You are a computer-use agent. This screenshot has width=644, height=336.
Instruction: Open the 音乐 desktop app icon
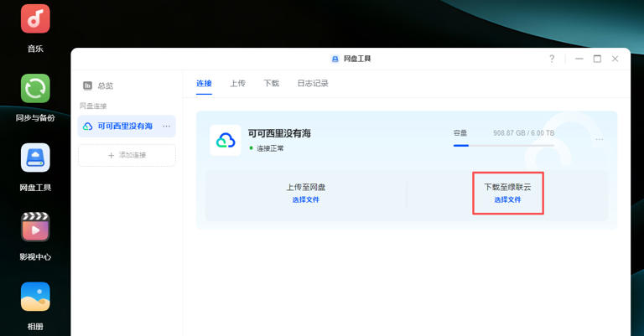(x=35, y=18)
